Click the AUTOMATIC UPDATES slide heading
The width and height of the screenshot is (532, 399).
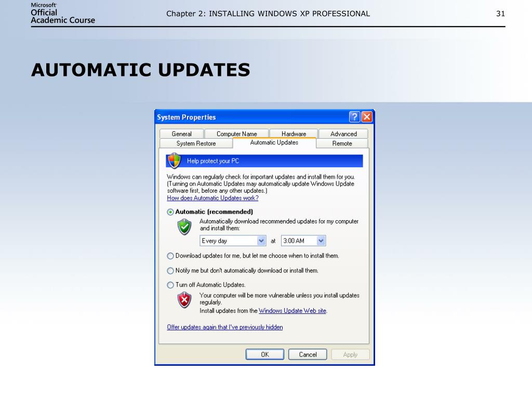(x=140, y=70)
